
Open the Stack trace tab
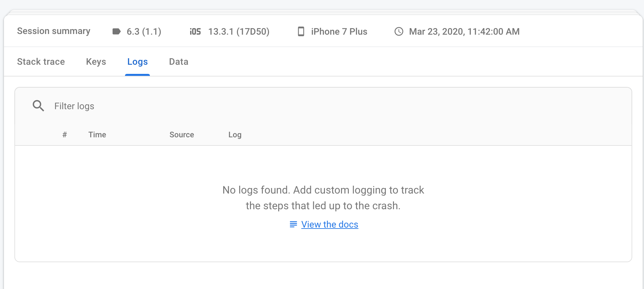(x=41, y=62)
